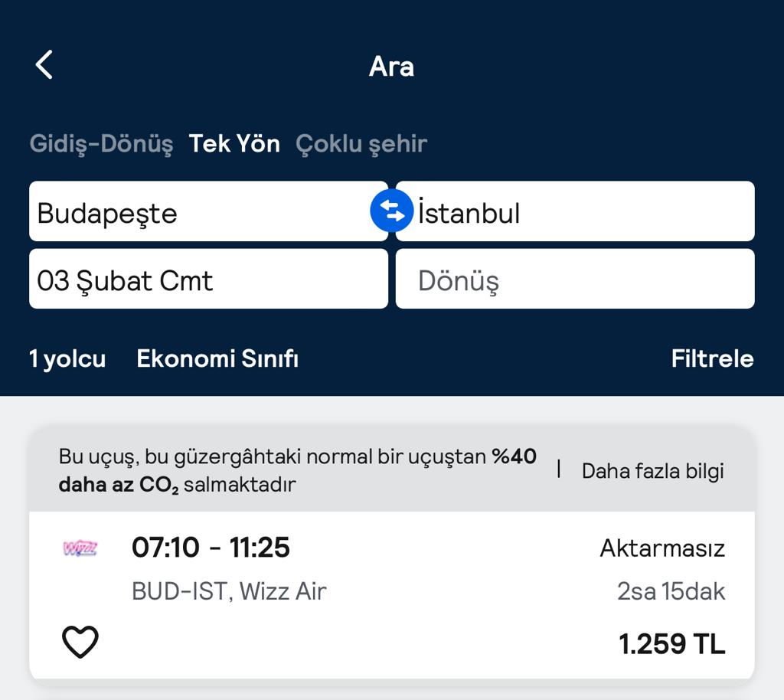Go back using the left arrow
784x700 pixels.
[x=44, y=65]
